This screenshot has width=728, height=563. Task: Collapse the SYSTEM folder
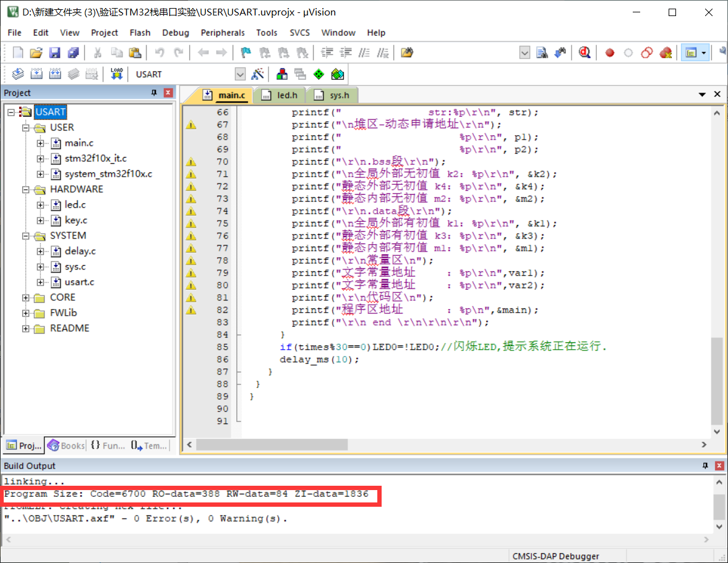(26, 235)
